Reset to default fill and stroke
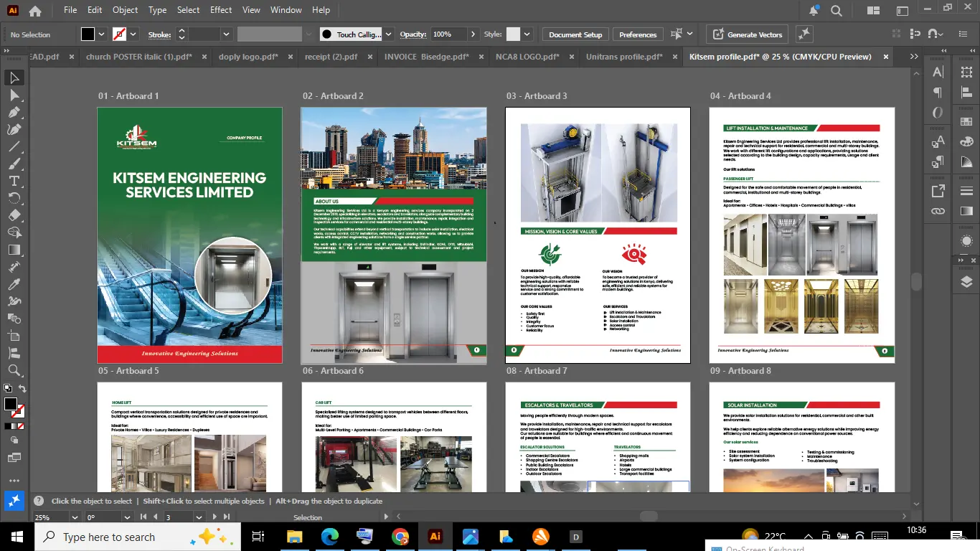 (x=7, y=390)
